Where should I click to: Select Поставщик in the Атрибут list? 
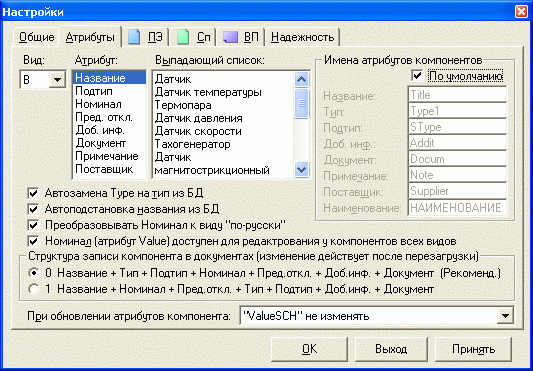coord(109,169)
